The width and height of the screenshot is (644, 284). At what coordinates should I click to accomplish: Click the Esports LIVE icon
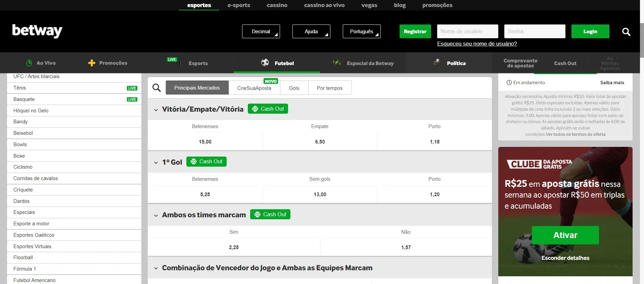174,61
